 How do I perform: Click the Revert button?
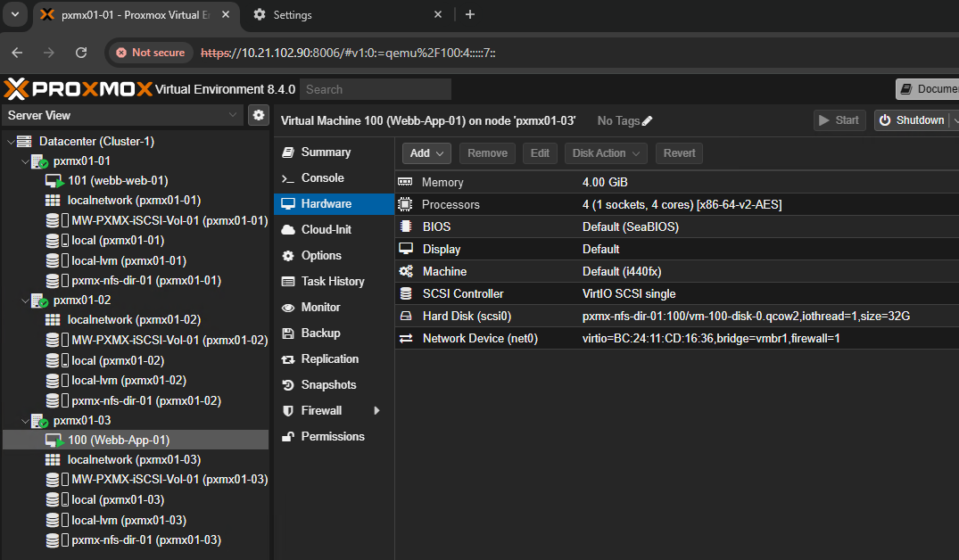pyautogui.click(x=679, y=152)
